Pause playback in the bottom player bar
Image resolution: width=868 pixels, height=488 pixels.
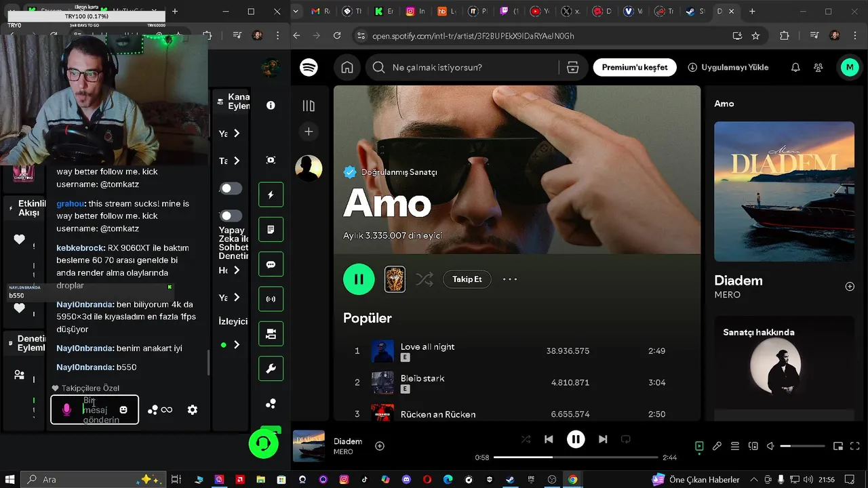click(576, 439)
